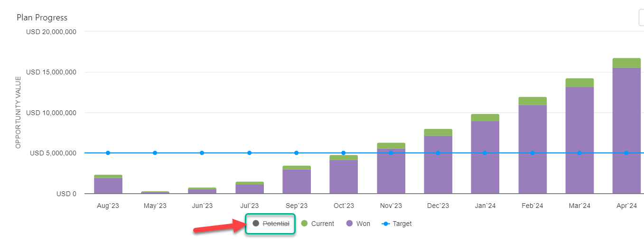Open the dropdown at top right
644x243 pixels.
641,18
